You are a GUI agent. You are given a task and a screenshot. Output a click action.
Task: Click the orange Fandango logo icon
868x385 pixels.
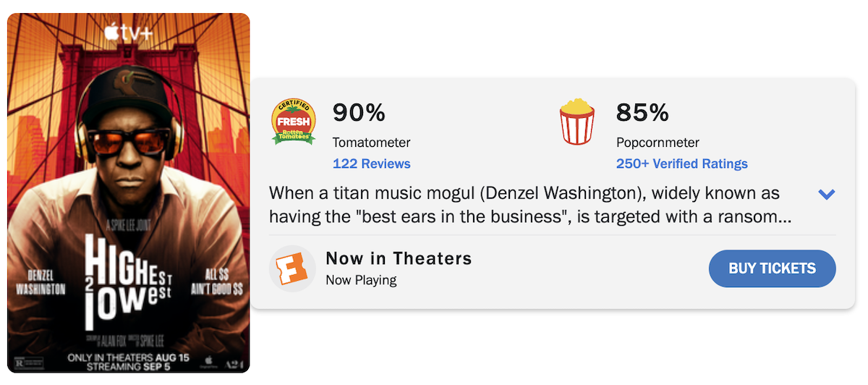292,268
